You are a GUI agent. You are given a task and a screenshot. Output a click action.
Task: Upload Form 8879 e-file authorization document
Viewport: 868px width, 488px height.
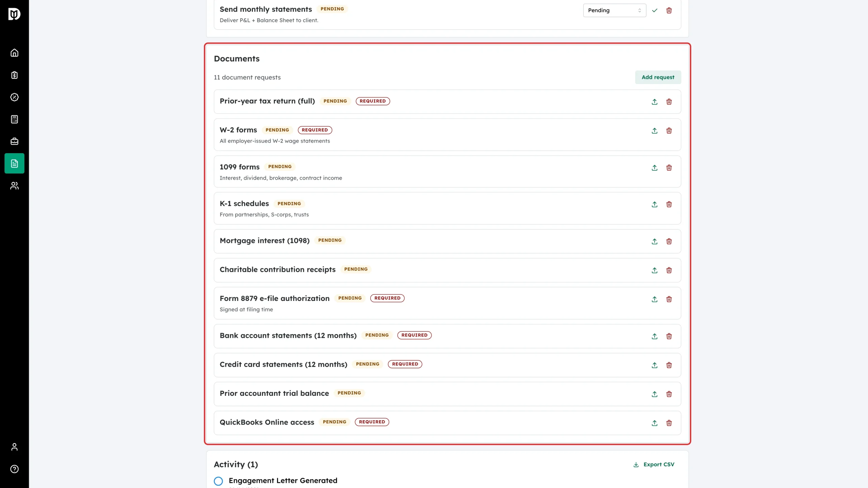click(x=654, y=299)
